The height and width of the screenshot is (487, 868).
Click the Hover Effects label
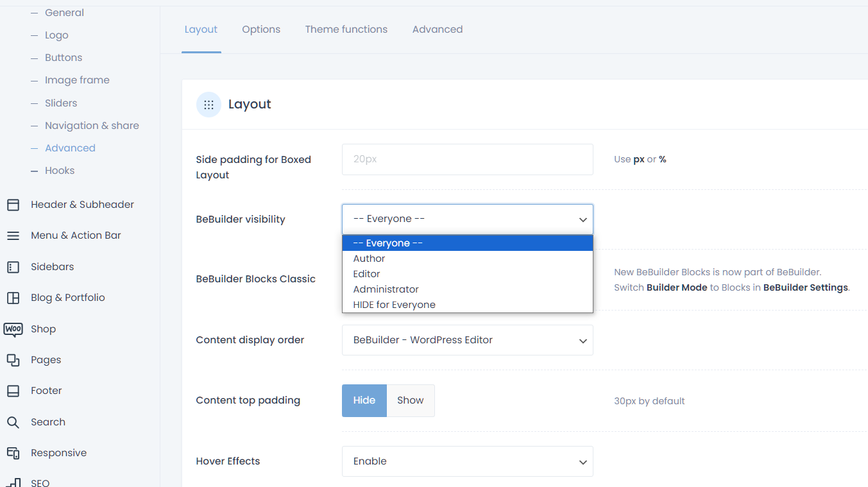[x=228, y=461]
